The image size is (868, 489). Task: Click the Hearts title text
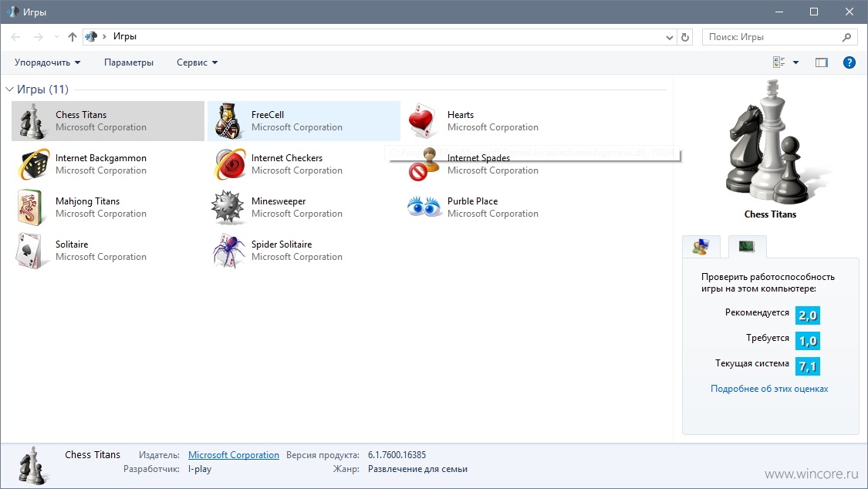coord(461,114)
